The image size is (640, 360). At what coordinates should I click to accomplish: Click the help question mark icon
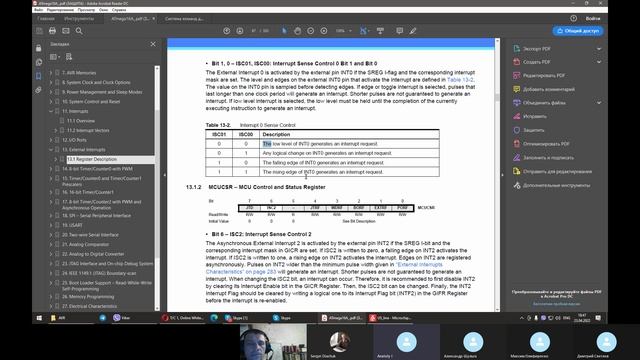pyautogui.click(x=573, y=18)
